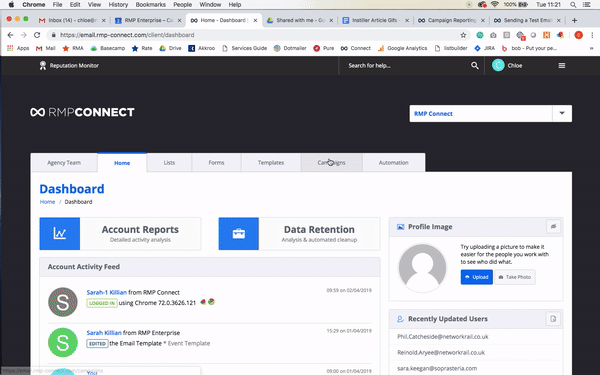Switch to the Automation tab
Image resolution: width=600 pixels, height=375 pixels.
[x=393, y=163]
